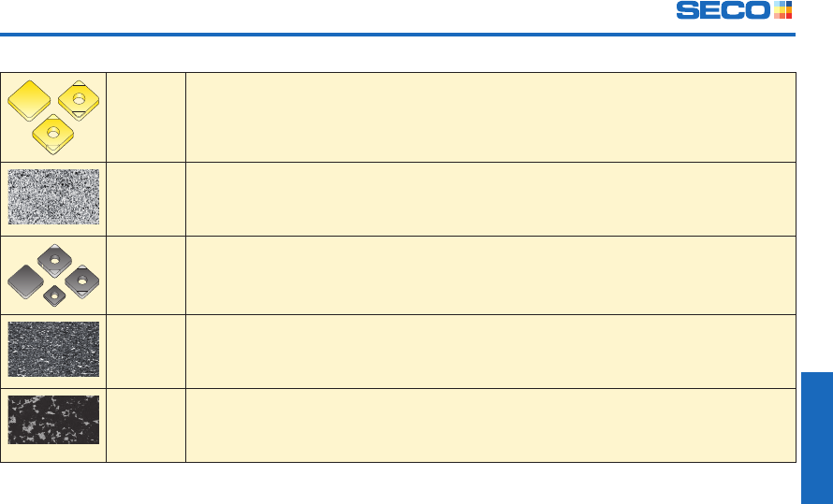Click the narrow empty cell beside yellow inserts
The width and height of the screenshot is (833, 504).
pyautogui.click(x=146, y=117)
